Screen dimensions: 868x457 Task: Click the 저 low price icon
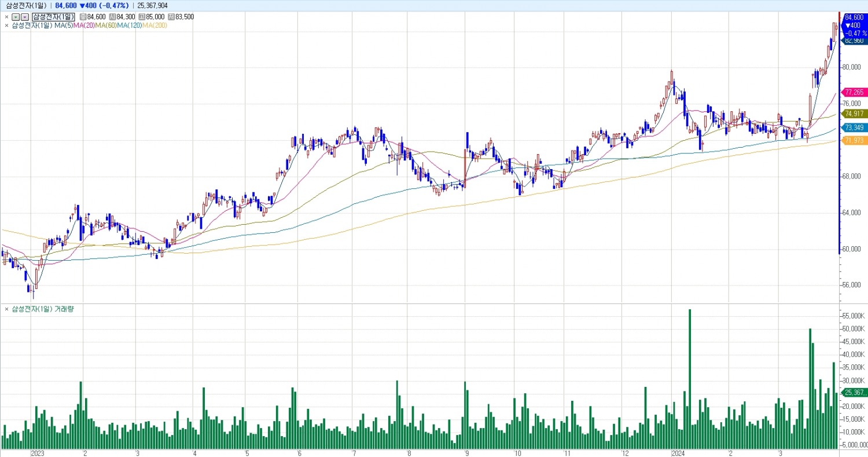pos(171,17)
